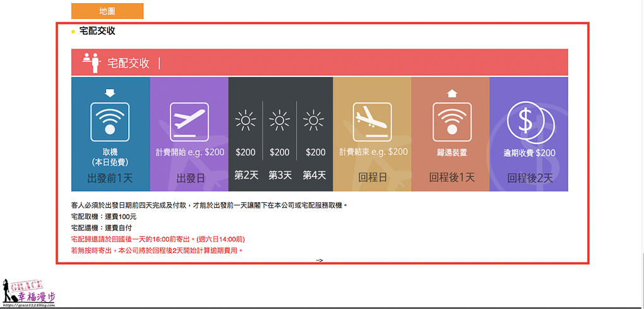
Task: Click the 第3天 label
Action: tap(280, 176)
